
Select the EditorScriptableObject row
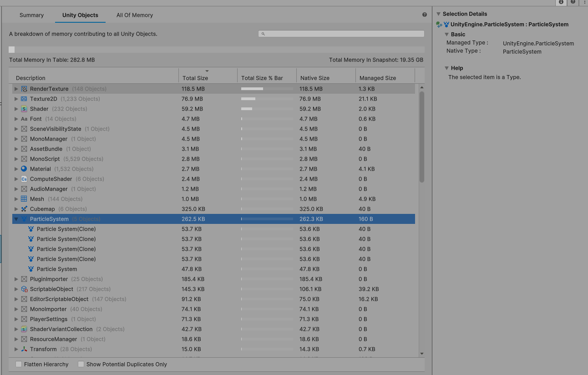tap(213, 299)
